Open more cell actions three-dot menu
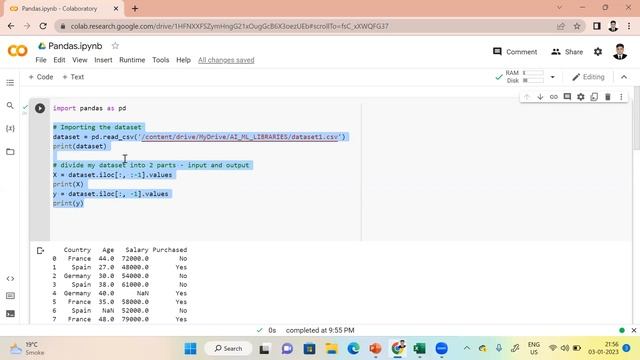Viewport: 640px width, 360px height. [x=621, y=97]
